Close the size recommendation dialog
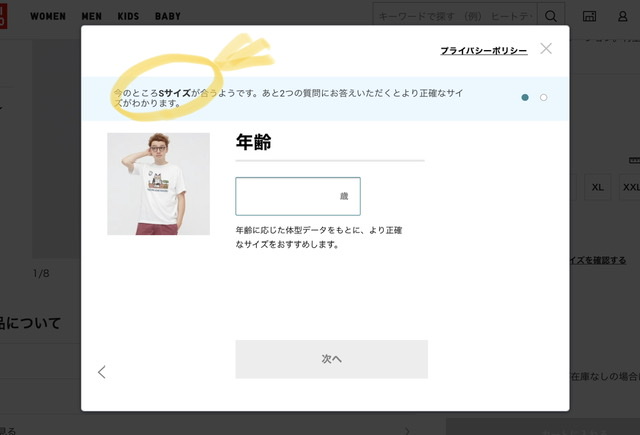Viewport: 640px width, 435px height. tap(546, 48)
